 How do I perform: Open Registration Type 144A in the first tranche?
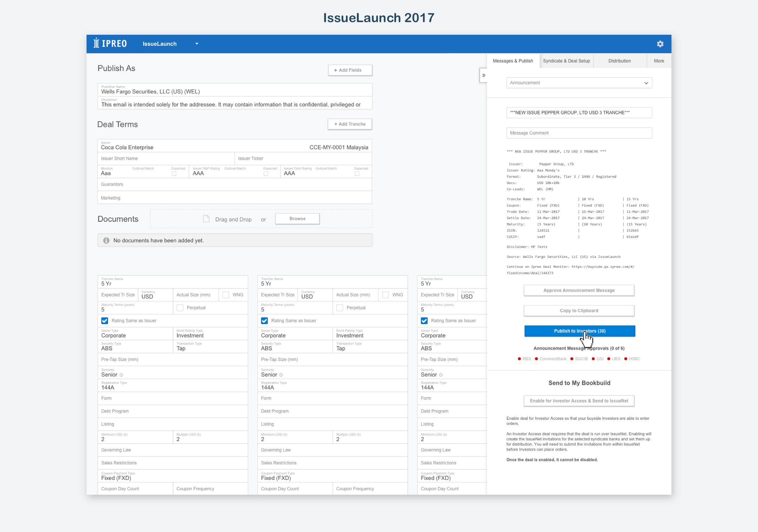[x=173, y=385]
